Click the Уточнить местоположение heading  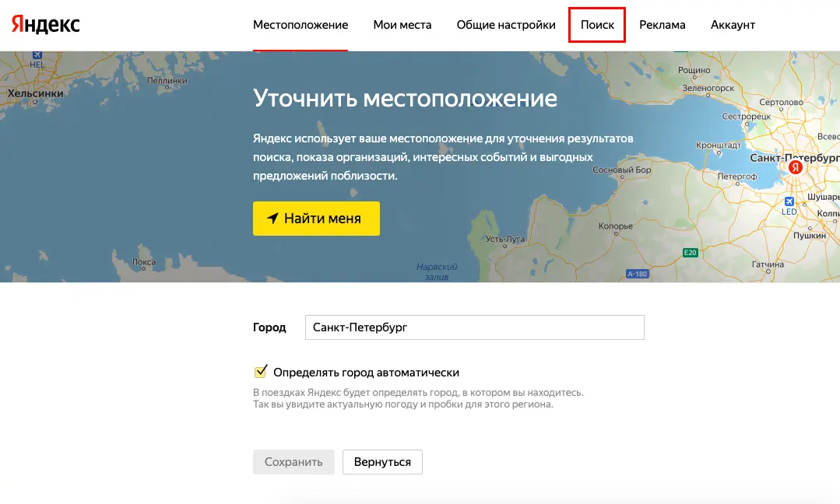coord(405,98)
